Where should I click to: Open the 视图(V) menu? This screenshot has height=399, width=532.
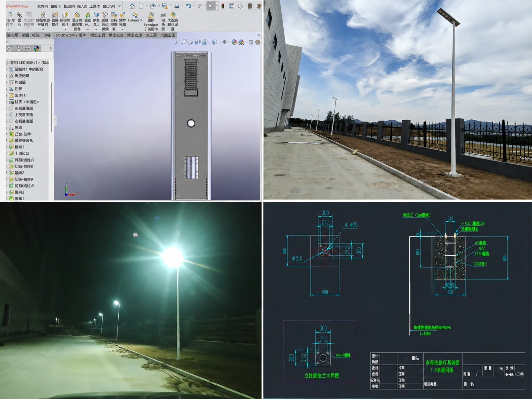69,6
